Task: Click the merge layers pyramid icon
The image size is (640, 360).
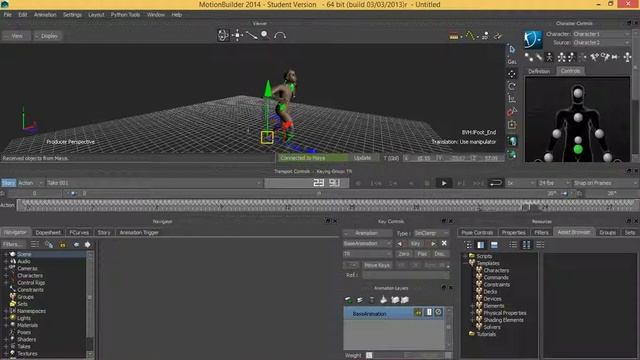Action: (x=383, y=300)
